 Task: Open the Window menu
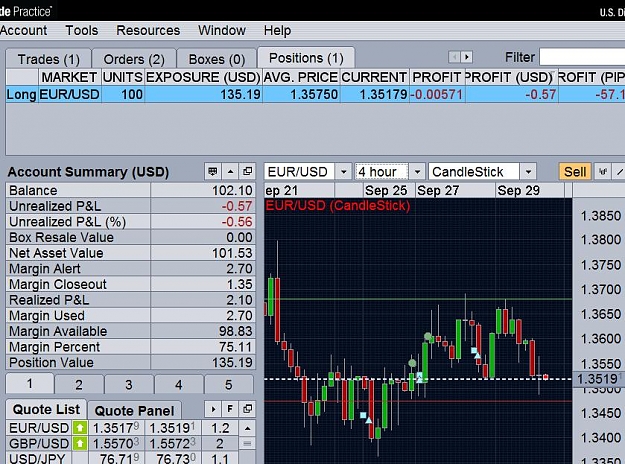pos(222,31)
